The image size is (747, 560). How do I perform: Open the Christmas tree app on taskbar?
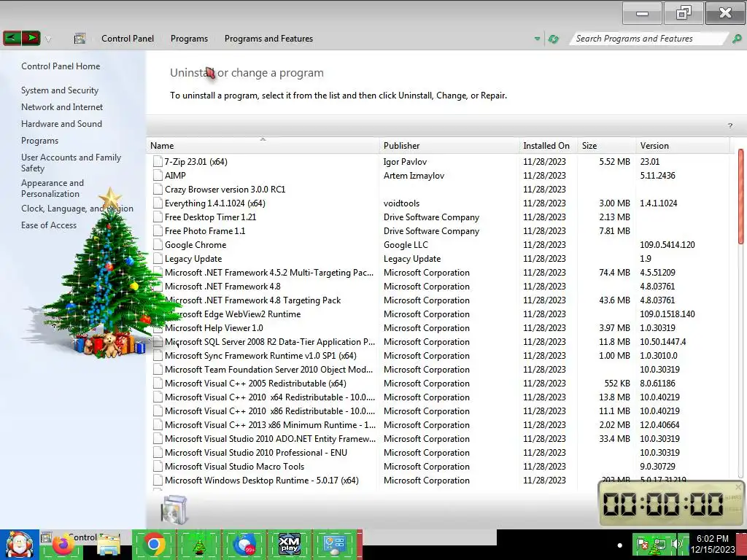(198, 545)
